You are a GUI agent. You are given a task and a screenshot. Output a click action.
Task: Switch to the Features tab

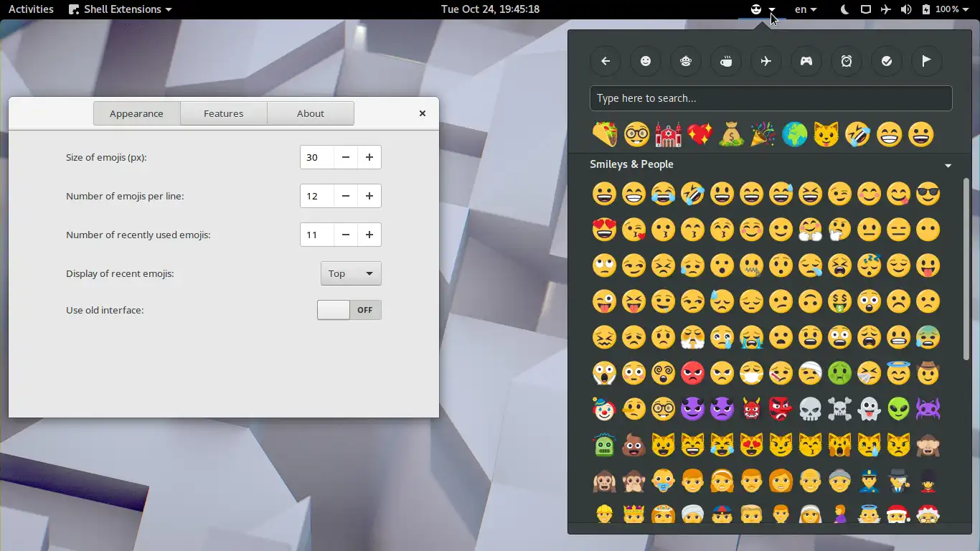[223, 113]
